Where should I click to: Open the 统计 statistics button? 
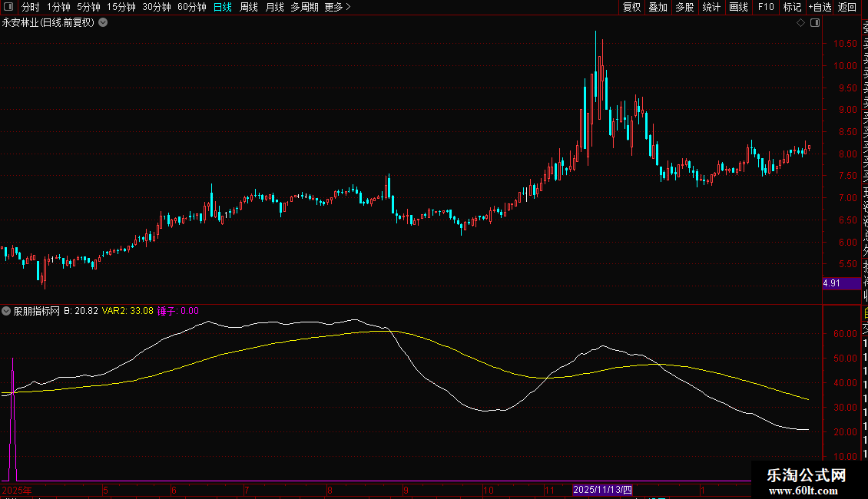pyautogui.click(x=711, y=7)
